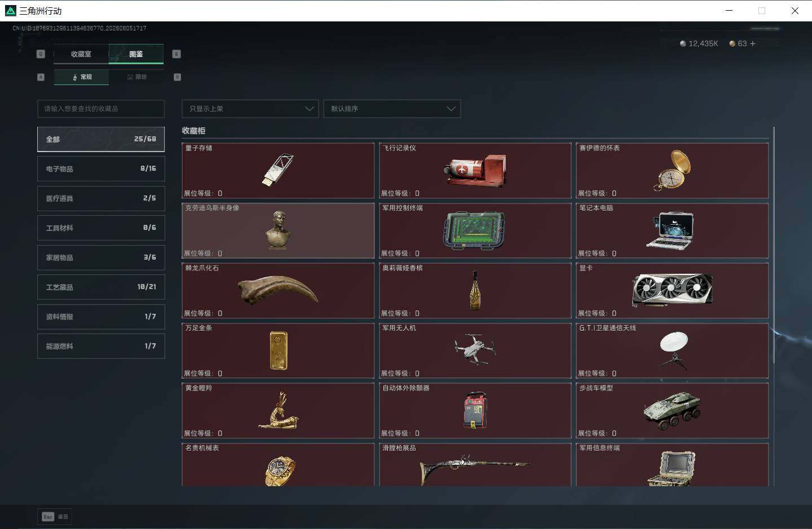
Task: Click the D key hint icon
Action: click(x=177, y=77)
